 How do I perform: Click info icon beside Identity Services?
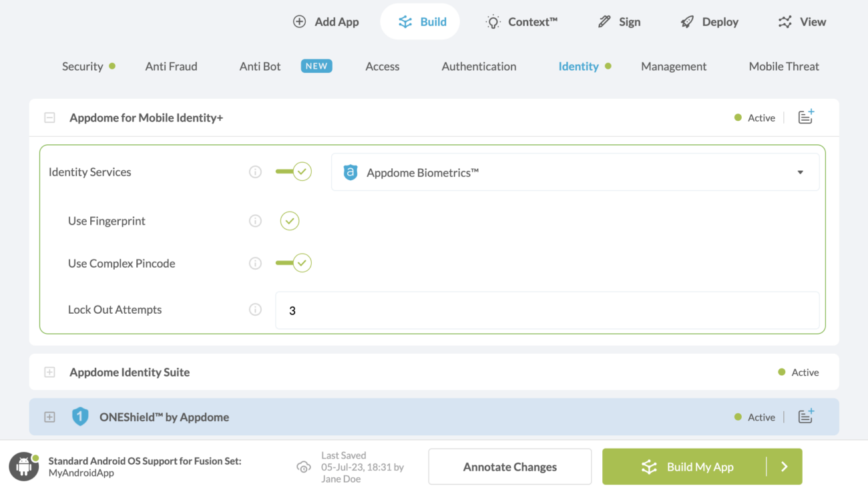coord(255,172)
